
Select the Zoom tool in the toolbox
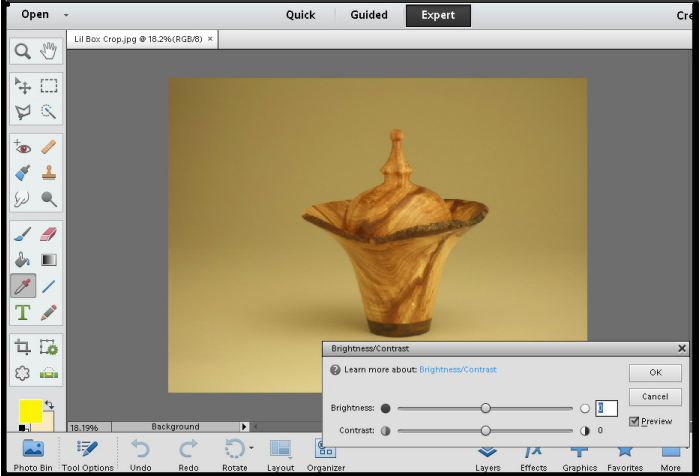pos(22,51)
